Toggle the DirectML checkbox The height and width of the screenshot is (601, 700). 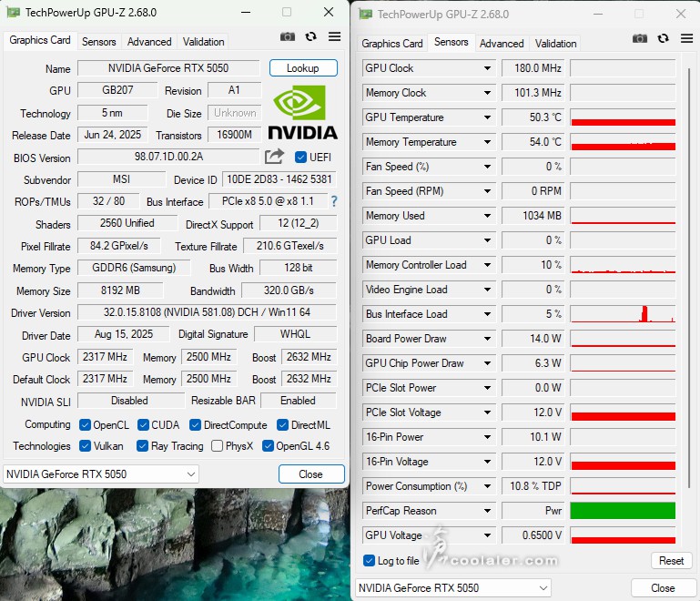pyautogui.click(x=282, y=425)
